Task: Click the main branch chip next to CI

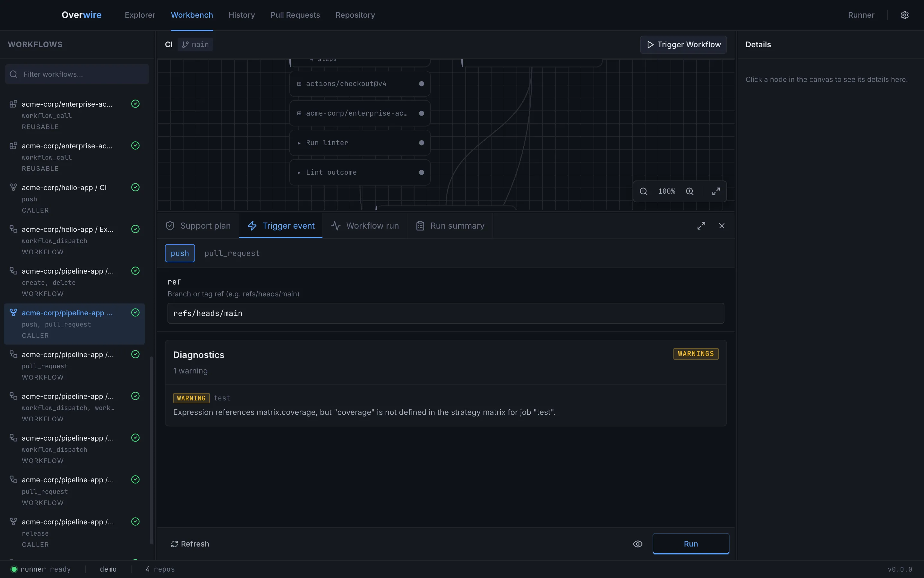Action: point(195,45)
